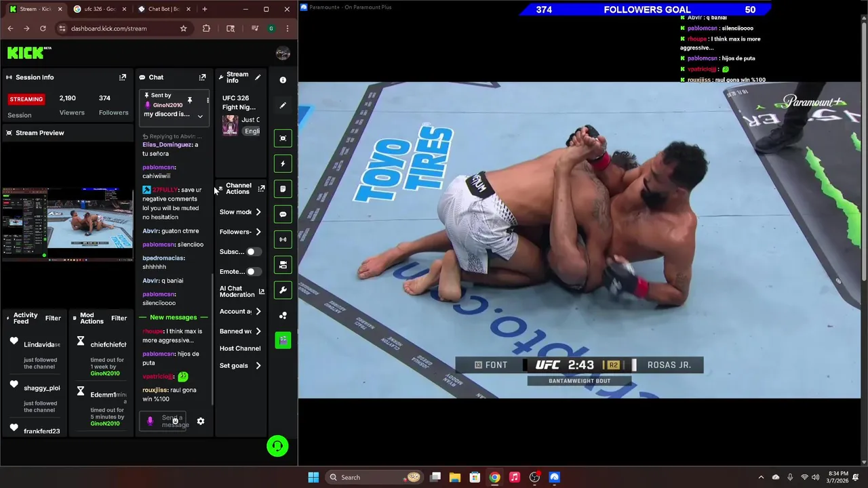Pop out the Chat panel
Image resolution: width=868 pixels, height=488 pixels.
coord(202,77)
